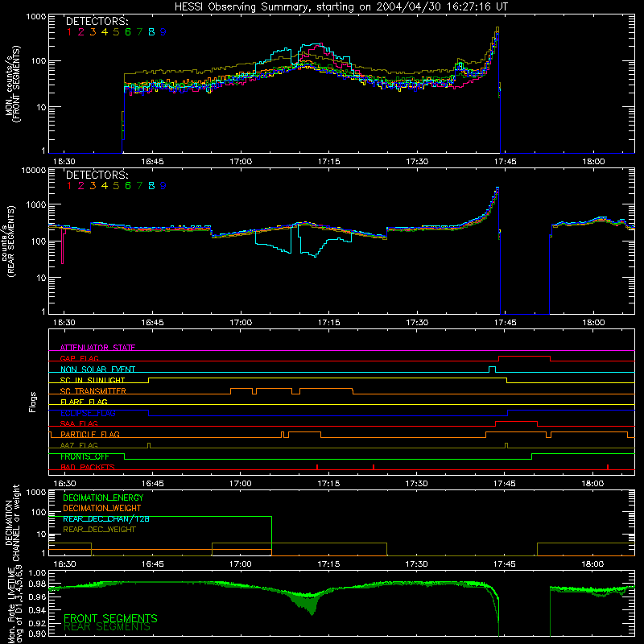Screen dimensions: 644x644
Task: Click the BAD_PACKETS flag label
Action: point(88,467)
